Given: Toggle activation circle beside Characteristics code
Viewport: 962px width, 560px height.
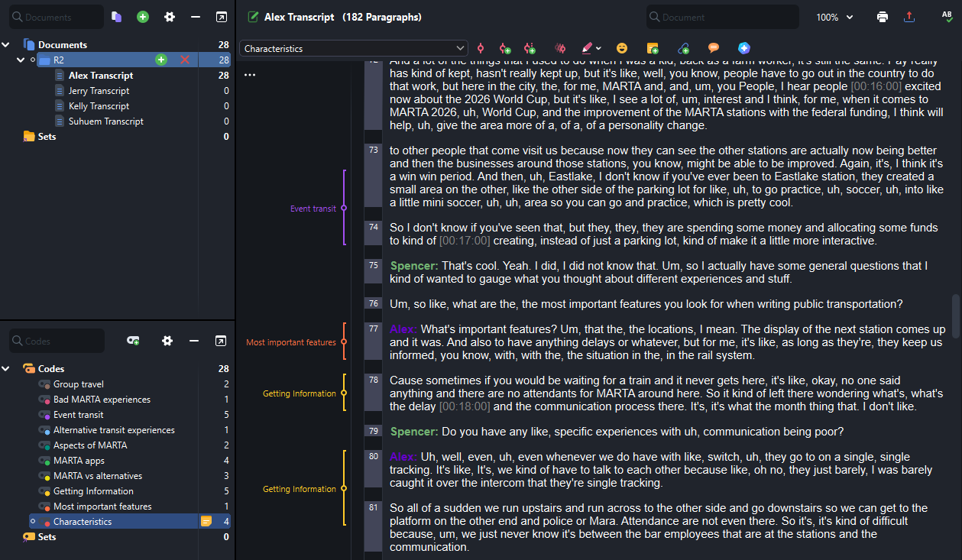Looking at the screenshot, I should 32,522.
